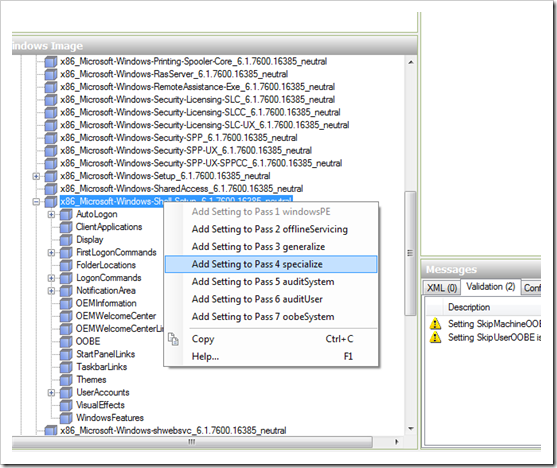557x468 pixels.
Task: Click the LogonCommands cube icon
Action: coord(66,278)
